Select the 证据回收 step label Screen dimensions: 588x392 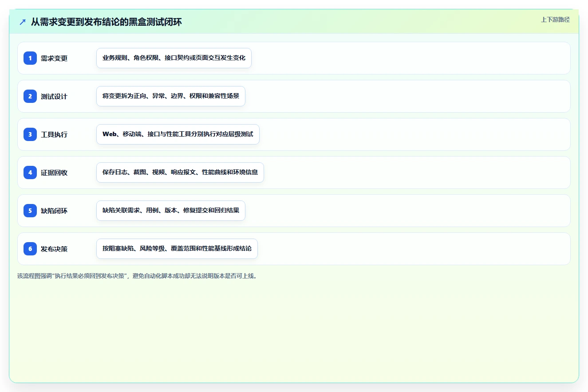pos(54,172)
